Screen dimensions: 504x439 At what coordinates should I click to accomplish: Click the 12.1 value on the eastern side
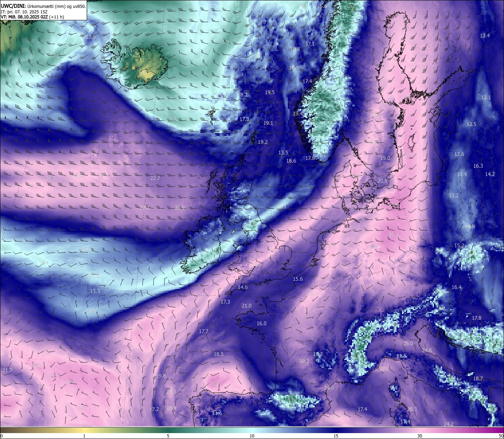(x=486, y=98)
